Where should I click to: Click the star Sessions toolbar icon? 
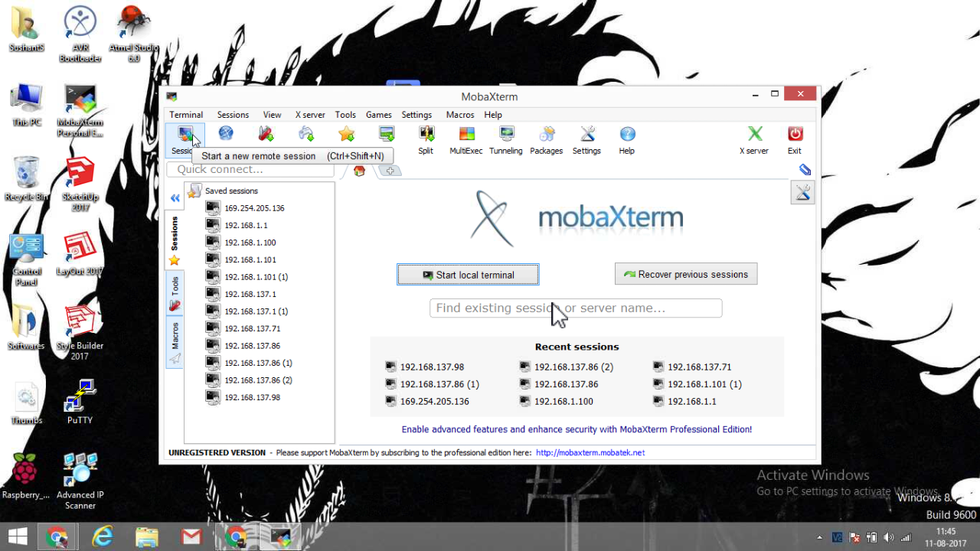(x=347, y=134)
